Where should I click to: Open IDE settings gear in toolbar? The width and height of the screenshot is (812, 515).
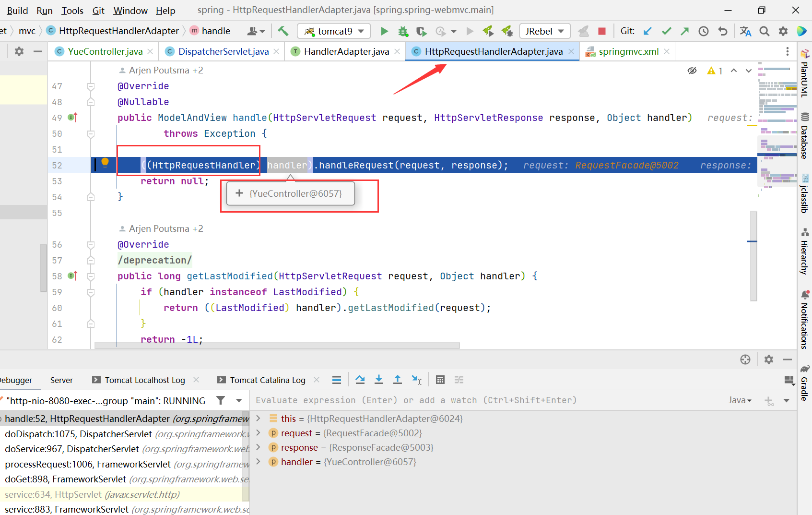(783, 31)
